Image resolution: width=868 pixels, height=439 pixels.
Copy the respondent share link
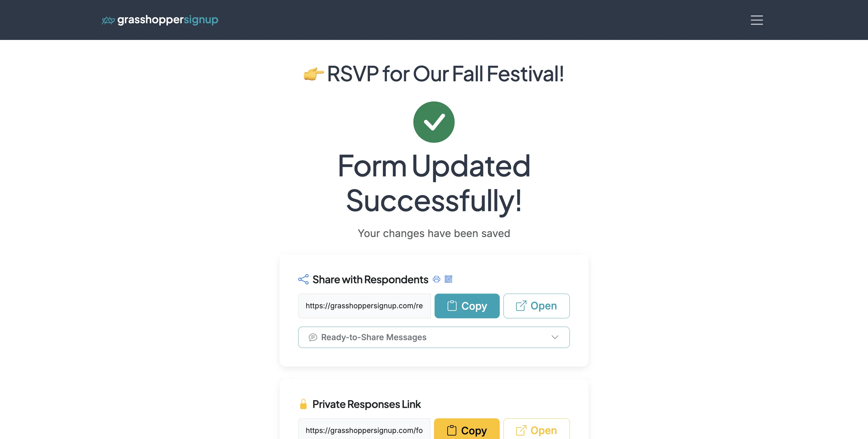[467, 306]
